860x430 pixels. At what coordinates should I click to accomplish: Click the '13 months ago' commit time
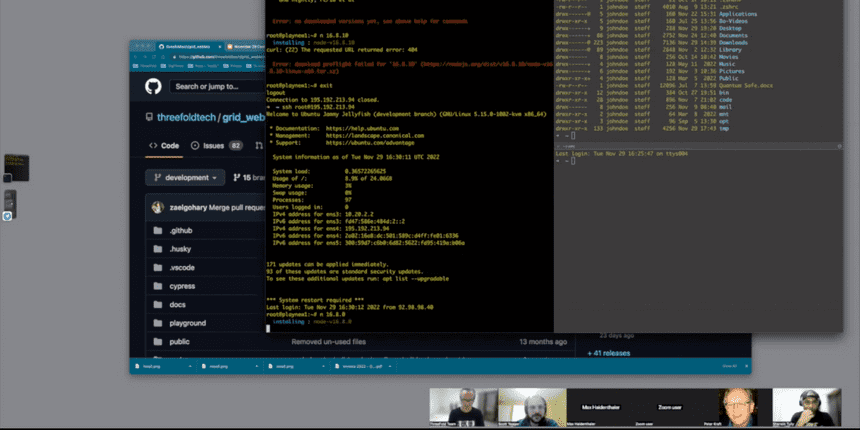[543, 342]
